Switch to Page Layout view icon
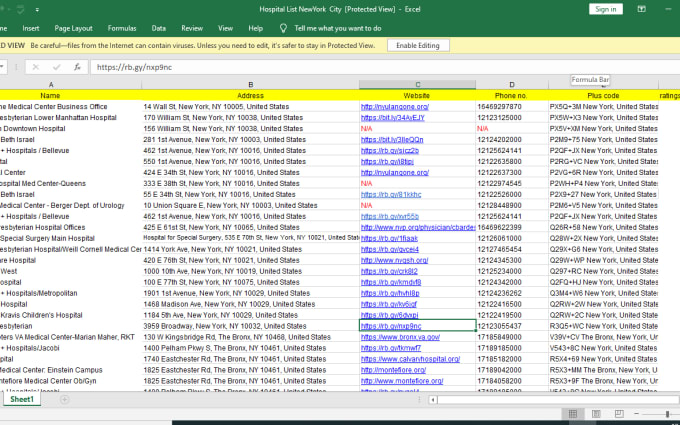The width and height of the screenshot is (680, 425). click(596, 414)
